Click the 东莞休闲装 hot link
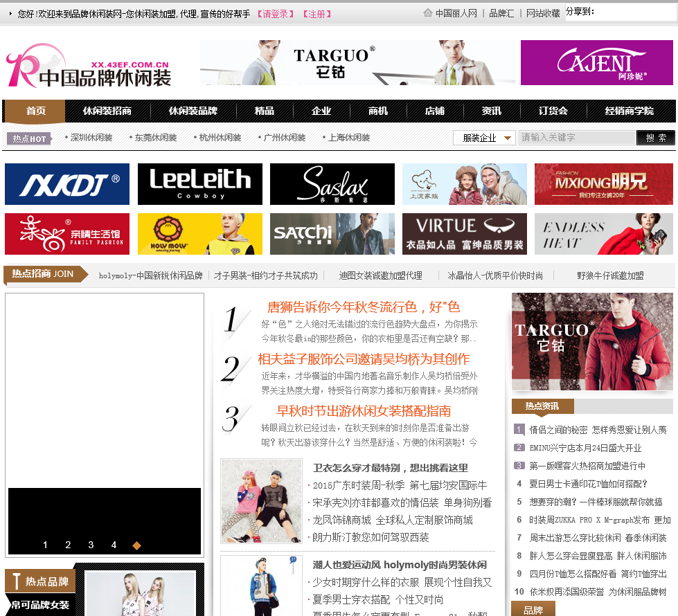This screenshot has width=678, height=616. [x=156, y=138]
